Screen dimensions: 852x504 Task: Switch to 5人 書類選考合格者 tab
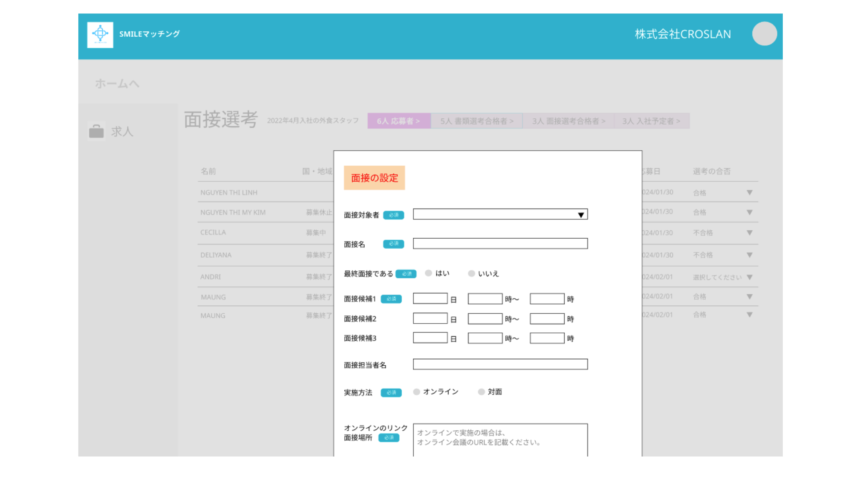(x=476, y=121)
